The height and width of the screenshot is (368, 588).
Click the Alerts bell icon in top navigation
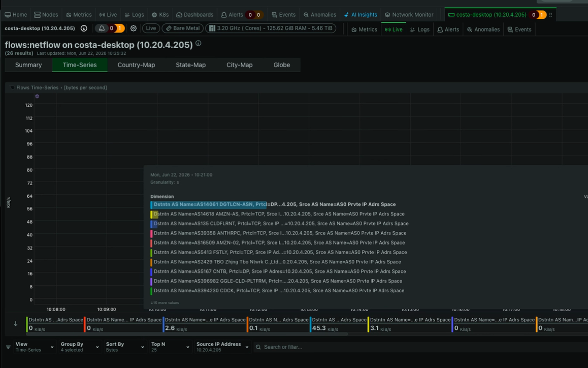(224, 15)
